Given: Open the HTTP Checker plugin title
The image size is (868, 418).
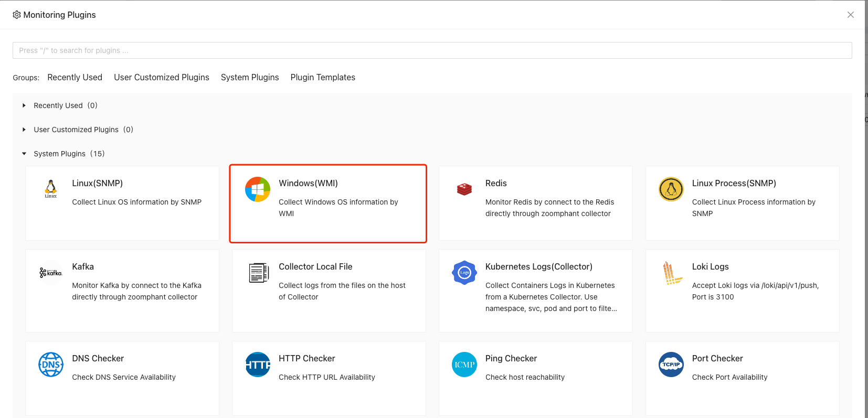Looking at the screenshot, I should pyautogui.click(x=306, y=358).
